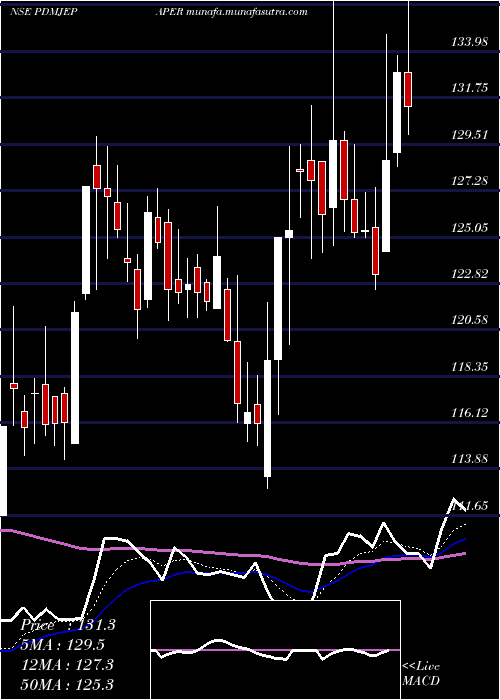500x700 pixels.
Task: Click the 113.88 price axis label
Action: [x=470, y=459]
